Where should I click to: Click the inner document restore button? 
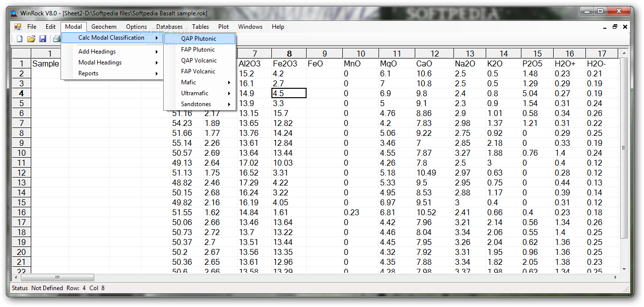(615, 27)
